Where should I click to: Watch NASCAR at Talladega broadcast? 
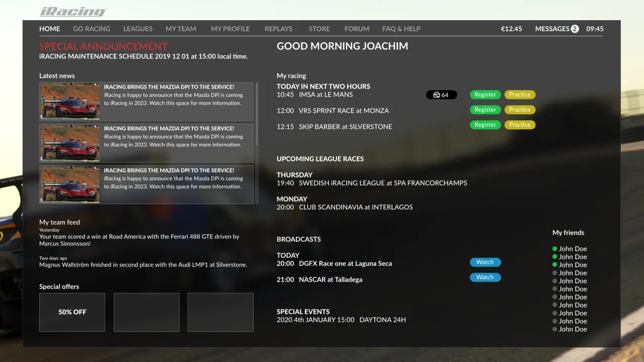pos(485,277)
